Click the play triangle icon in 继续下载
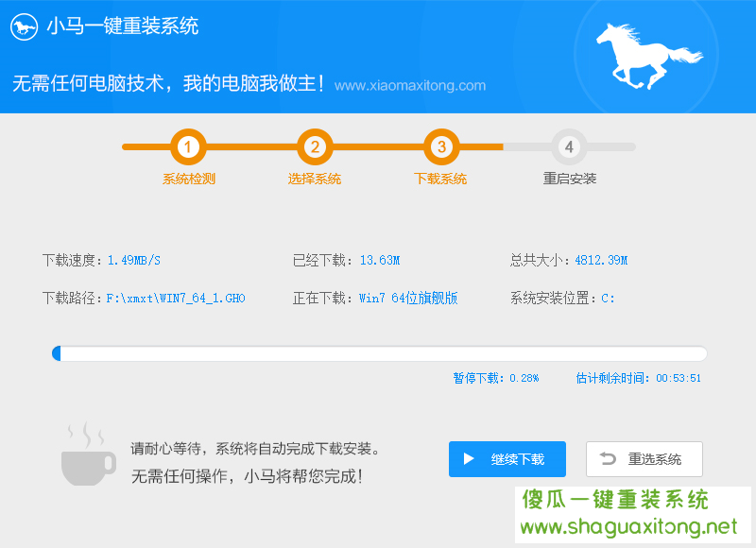The image size is (756, 548). (x=469, y=459)
